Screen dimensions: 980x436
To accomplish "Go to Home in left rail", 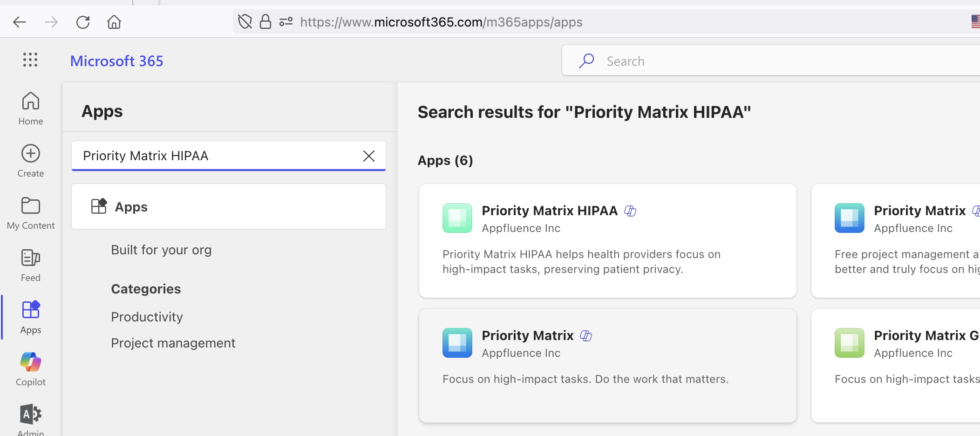I will coord(31,108).
